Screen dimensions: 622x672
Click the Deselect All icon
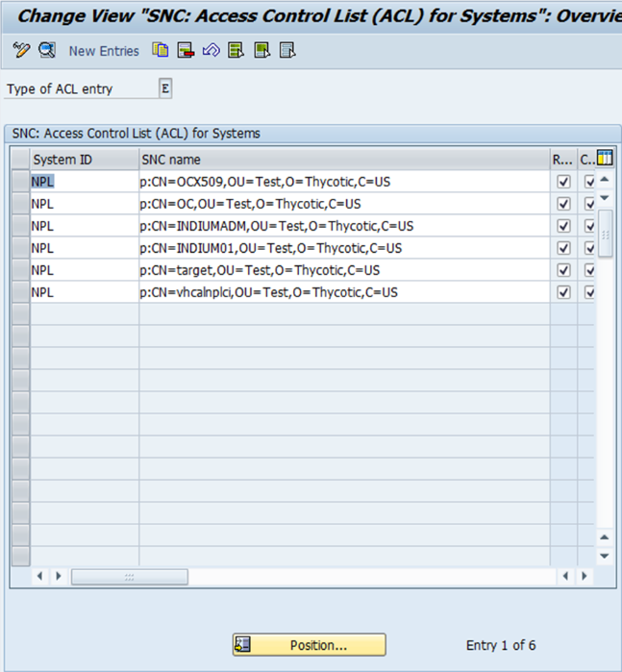(x=286, y=50)
